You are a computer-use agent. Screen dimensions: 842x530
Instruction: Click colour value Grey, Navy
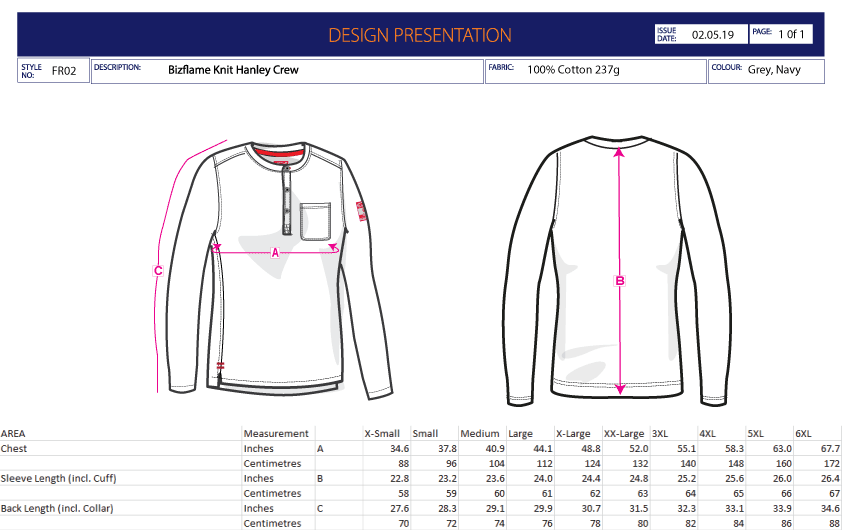point(774,70)
